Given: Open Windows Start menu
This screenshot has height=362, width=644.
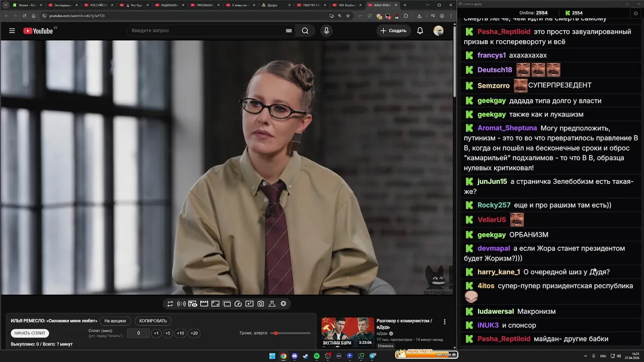Looking at the screenshot, I should point(272,356).
